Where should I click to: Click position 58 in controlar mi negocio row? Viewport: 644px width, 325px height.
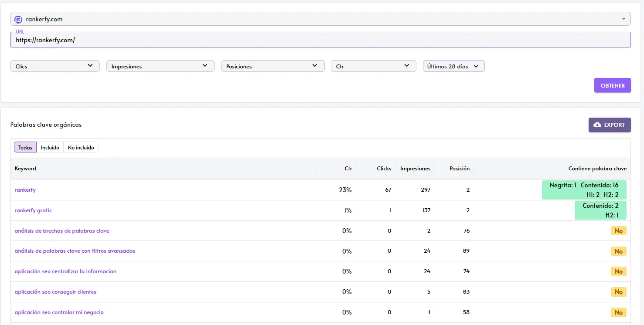point(467,312)
